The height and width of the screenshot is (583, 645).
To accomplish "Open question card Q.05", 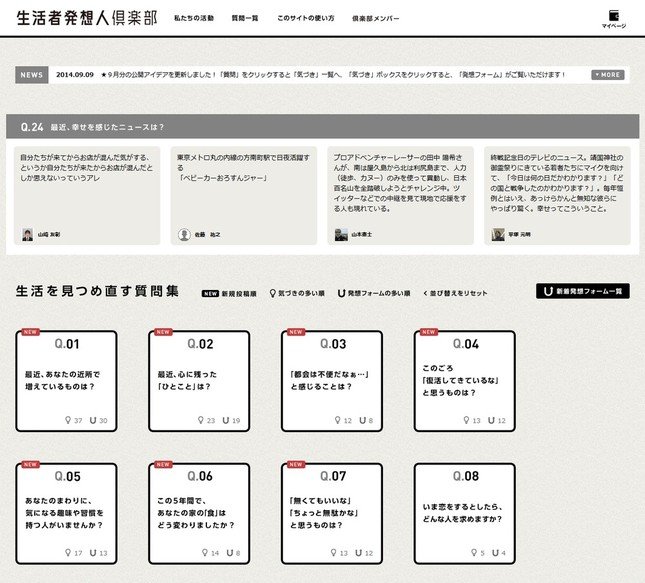I will [66, 513].
